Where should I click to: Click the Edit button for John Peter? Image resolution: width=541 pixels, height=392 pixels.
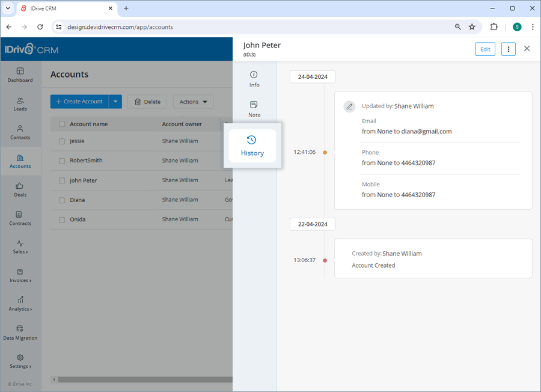485,49
